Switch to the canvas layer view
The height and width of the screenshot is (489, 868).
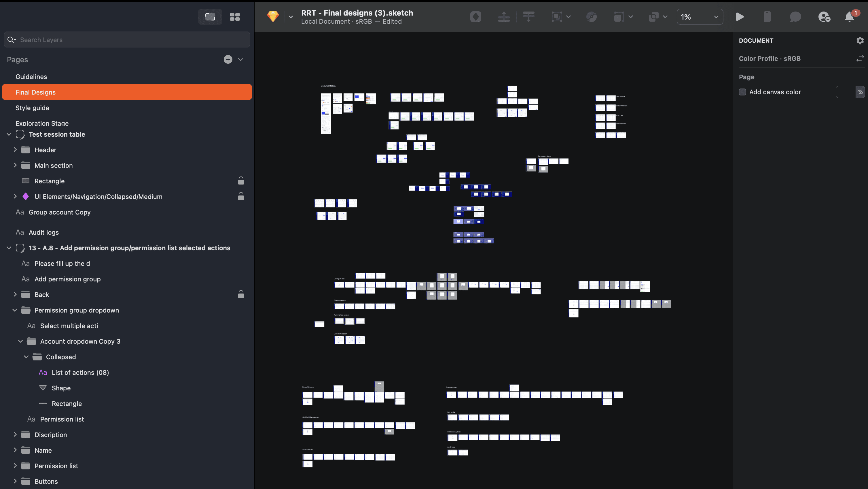coord(210,16)
